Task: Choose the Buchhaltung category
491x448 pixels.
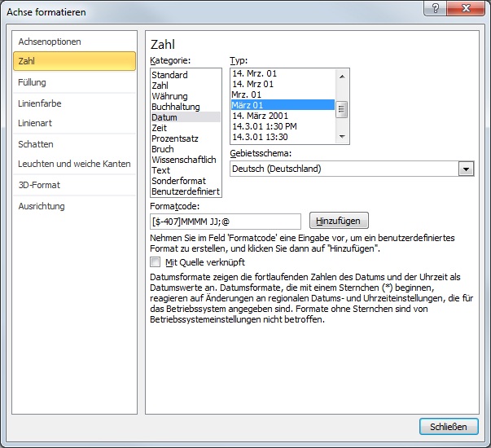Action: tap(186, 107)
